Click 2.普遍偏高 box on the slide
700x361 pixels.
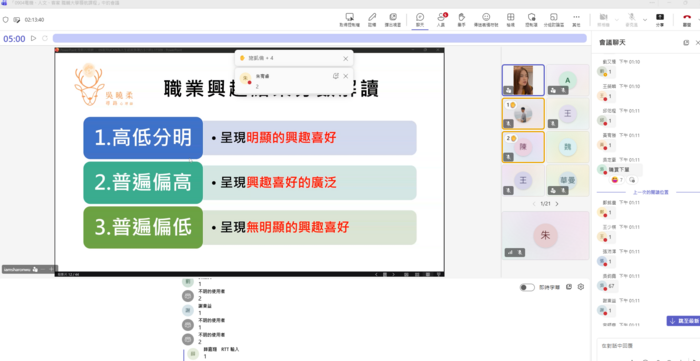tap(143, 183)
